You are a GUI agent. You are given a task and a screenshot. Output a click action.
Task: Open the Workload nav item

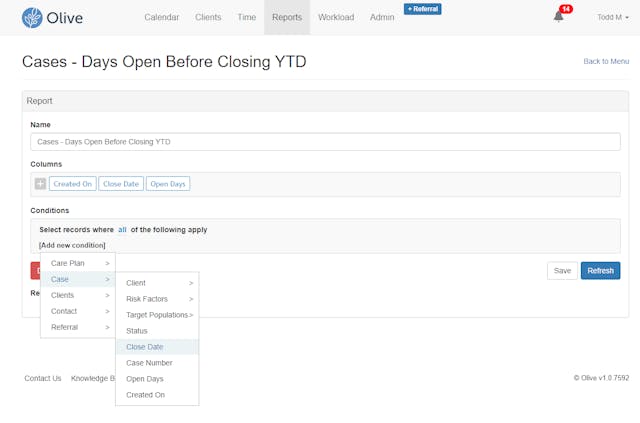336,17
